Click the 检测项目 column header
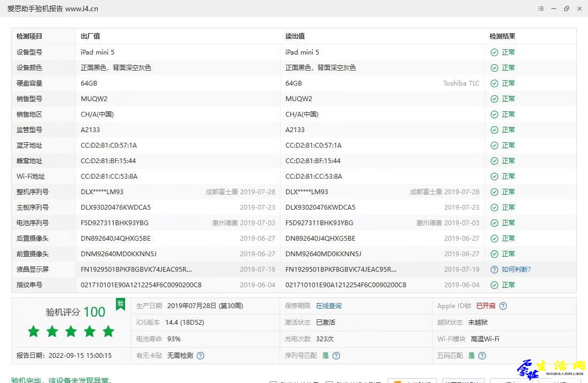Screen dimensions: 588x383 click(x=29, y=36)
